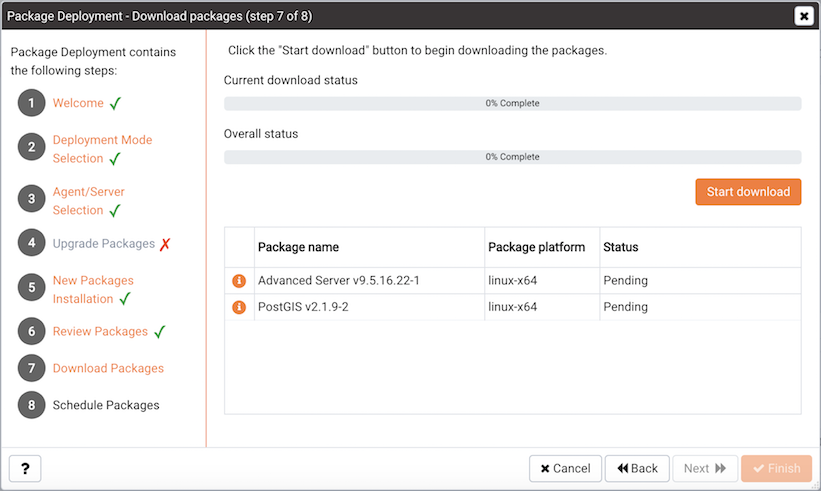Click the step 3 circle icon
Viewport: 821px width, 491px height.
(31, 198)
